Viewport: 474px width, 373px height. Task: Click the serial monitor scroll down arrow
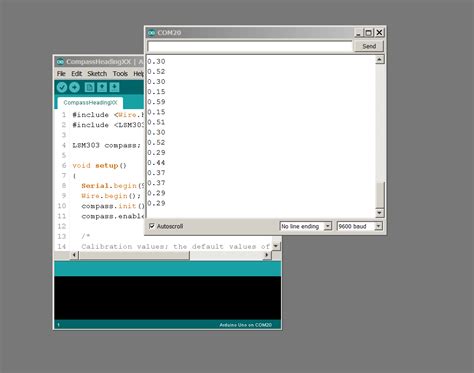pos(380,213)
